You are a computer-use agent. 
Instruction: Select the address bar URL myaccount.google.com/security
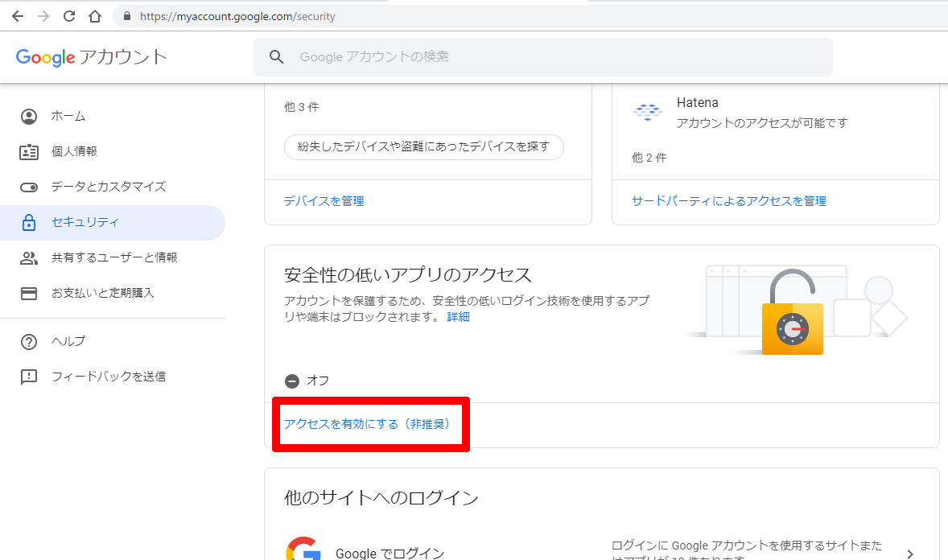tap(237, 16)
